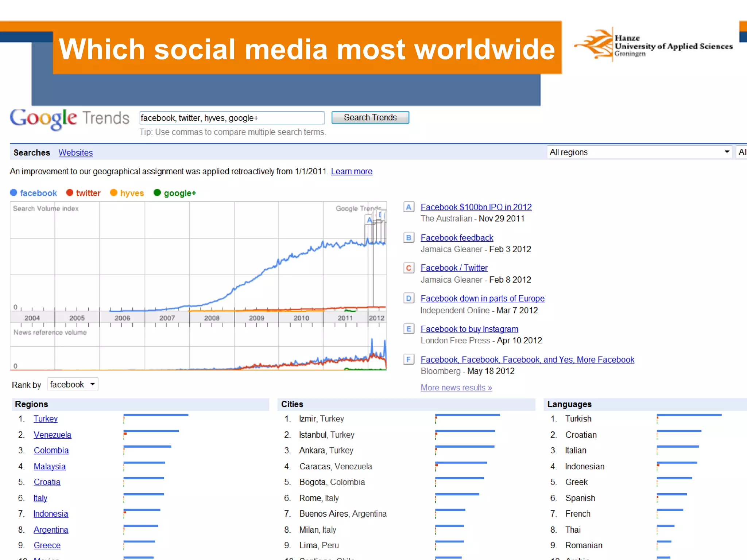Click the 2008 label on the chart timeline
The image size is (747, 560).
[212, 318]
